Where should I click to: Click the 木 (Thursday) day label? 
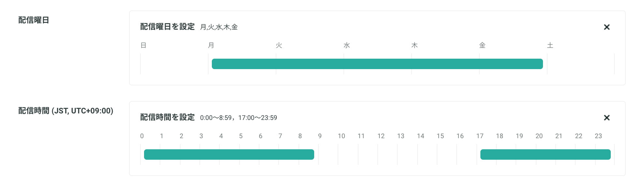click(x=414, y=45)
